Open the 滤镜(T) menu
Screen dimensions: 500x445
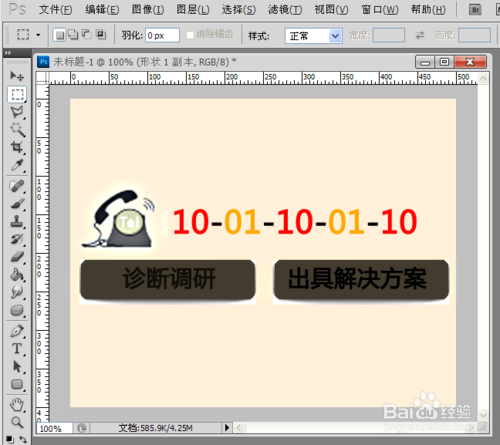[285, 10]
